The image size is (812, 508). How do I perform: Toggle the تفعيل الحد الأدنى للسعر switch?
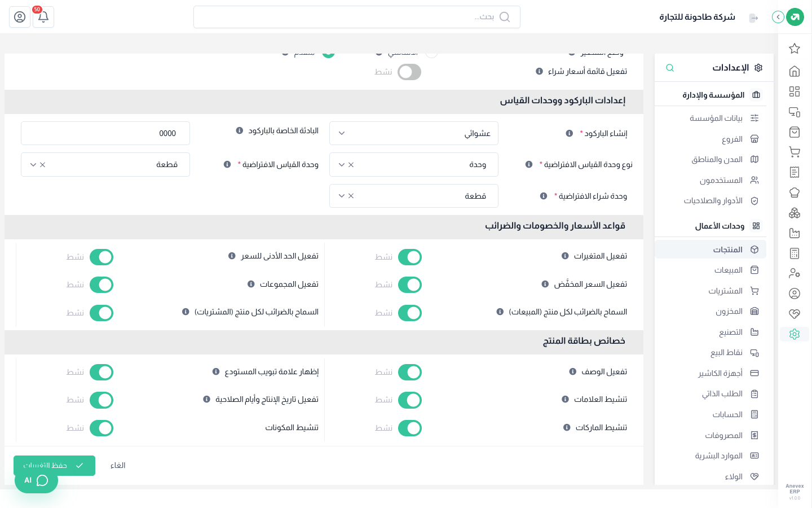pos(101,257)
